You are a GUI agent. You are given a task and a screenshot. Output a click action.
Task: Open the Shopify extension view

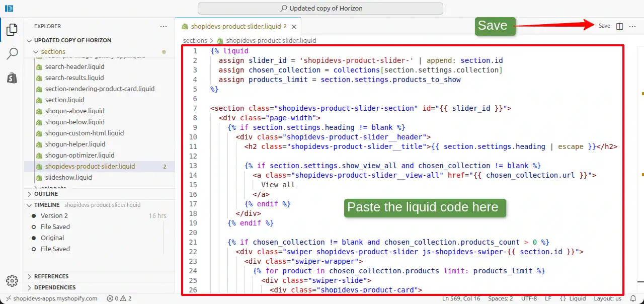click(12, 78)
